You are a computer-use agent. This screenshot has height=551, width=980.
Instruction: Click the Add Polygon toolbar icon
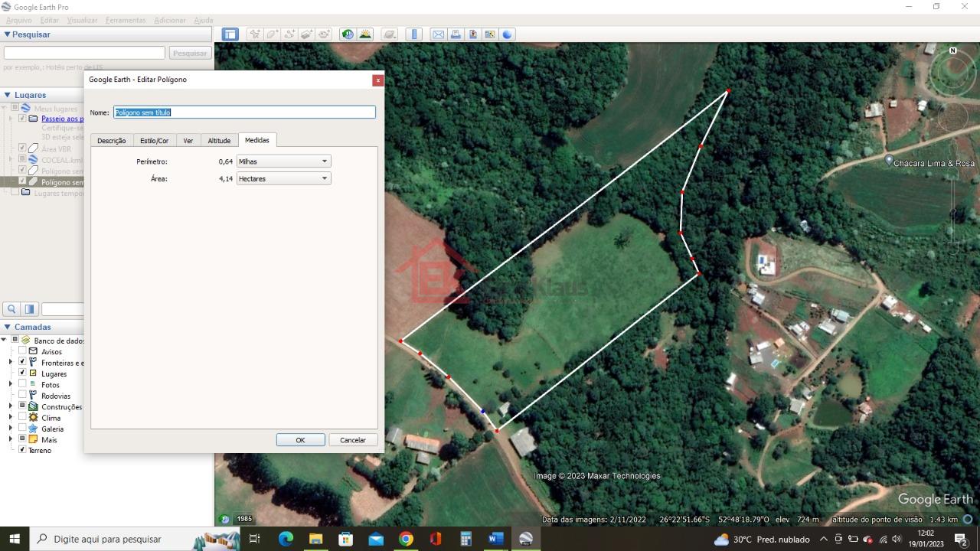(272, 34)
